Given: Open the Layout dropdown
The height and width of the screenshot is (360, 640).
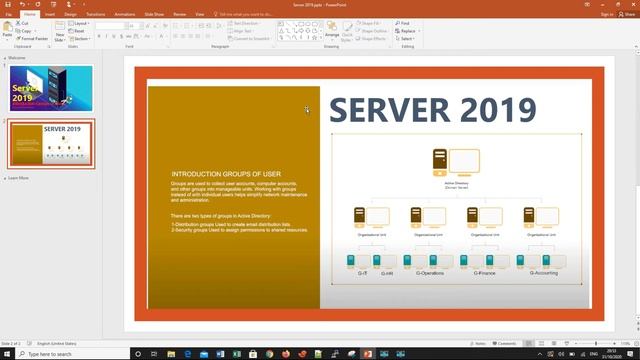Looking at the screenshot, I should coord(79,23).
